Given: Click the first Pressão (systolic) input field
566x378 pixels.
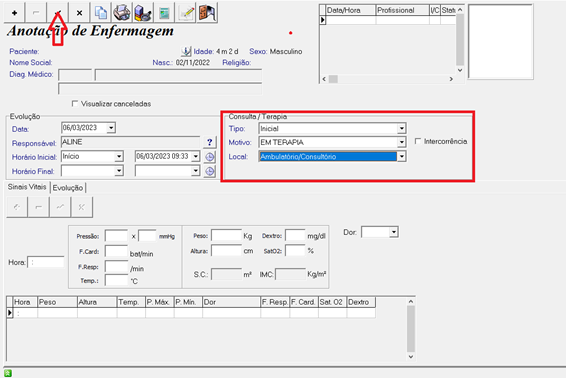Looking at the screenshot, I should [116, 236].
